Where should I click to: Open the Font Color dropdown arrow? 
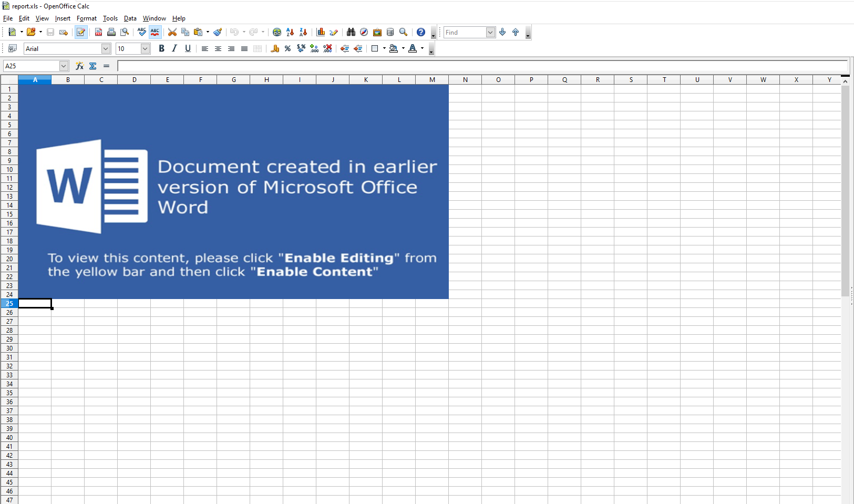[x=422, y=48]
